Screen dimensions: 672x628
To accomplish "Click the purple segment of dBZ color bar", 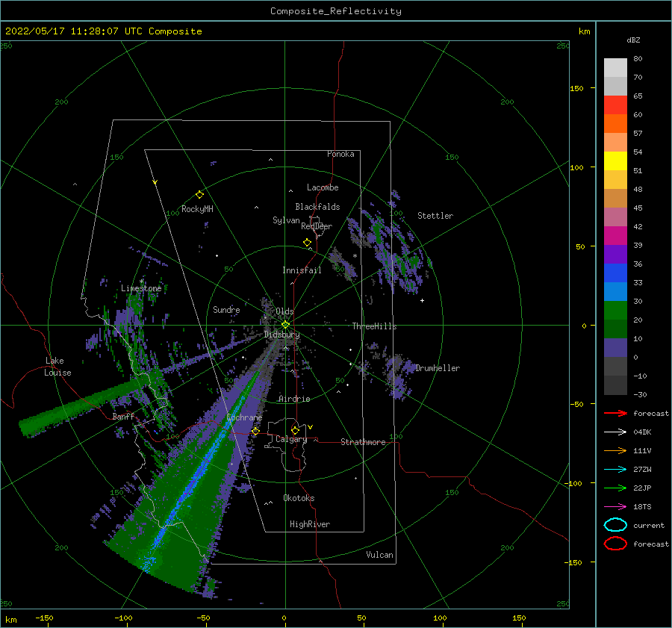I will tap(615, 254).
